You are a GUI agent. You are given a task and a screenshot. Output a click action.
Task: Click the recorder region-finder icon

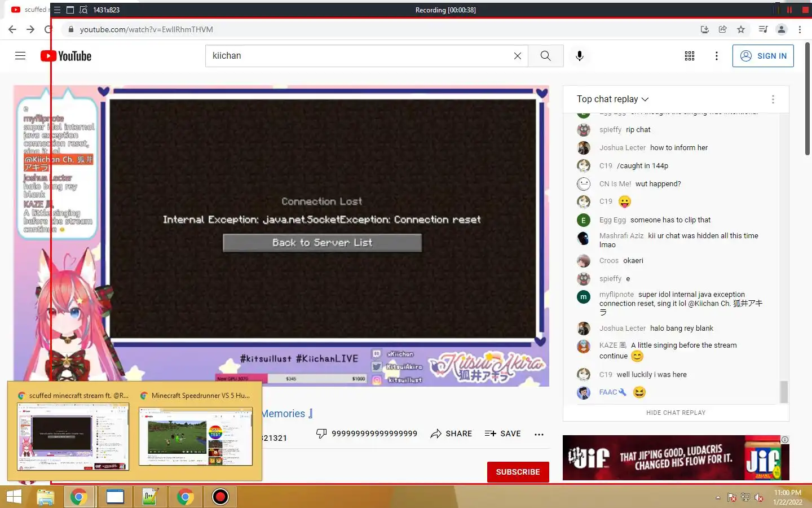[x=83, y=10]
